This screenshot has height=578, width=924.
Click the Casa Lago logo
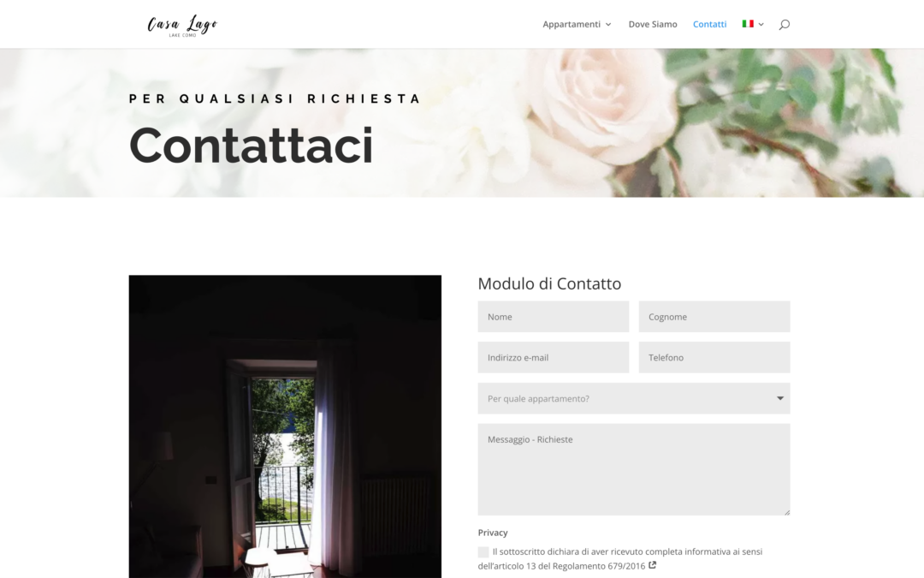pyautogui.click(x=182, y=26)
